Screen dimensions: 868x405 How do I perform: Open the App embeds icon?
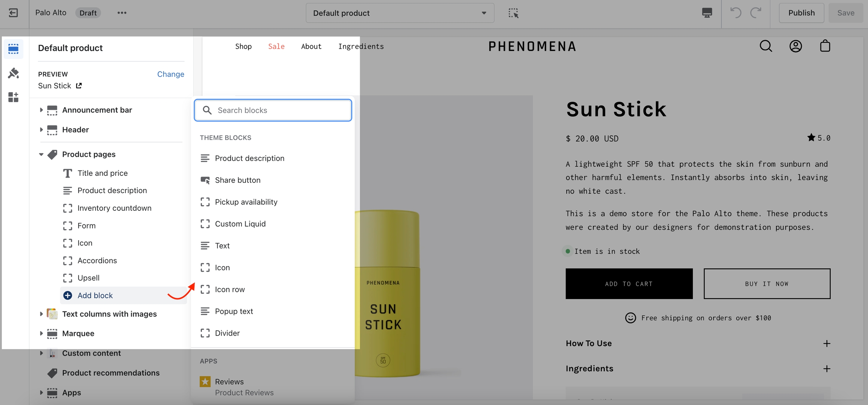(x=13, y=97)
